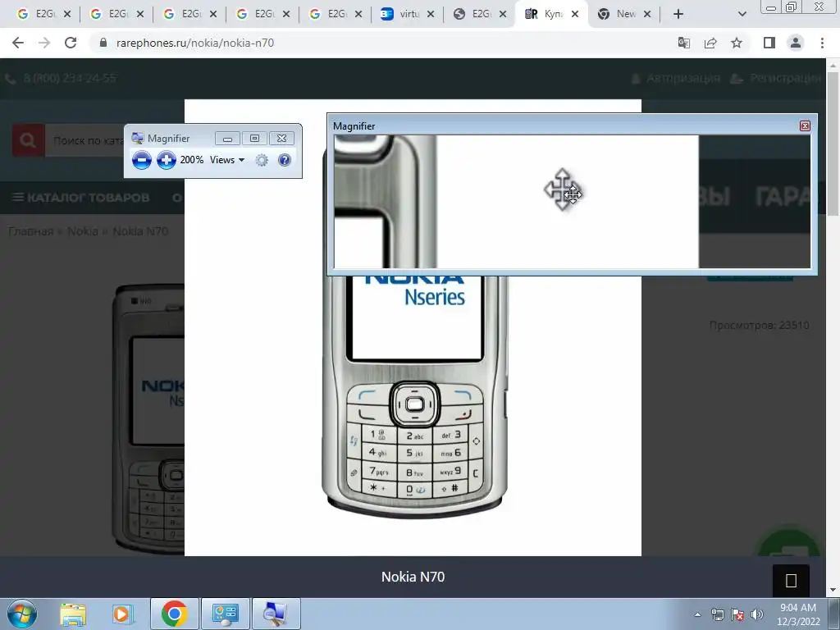Open the Chrome profile avatar menu
840x630 pixels.
pos(796,43)
